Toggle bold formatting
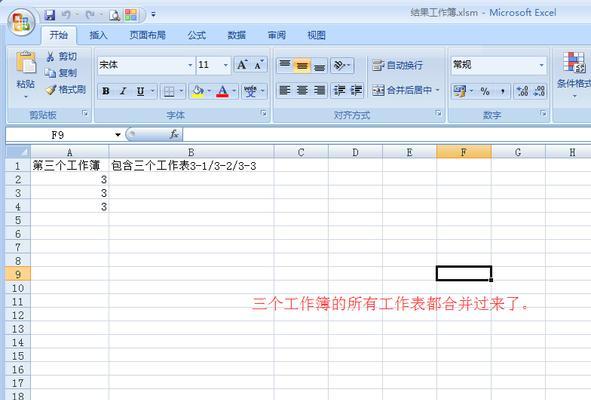 (x=106, y=91)
